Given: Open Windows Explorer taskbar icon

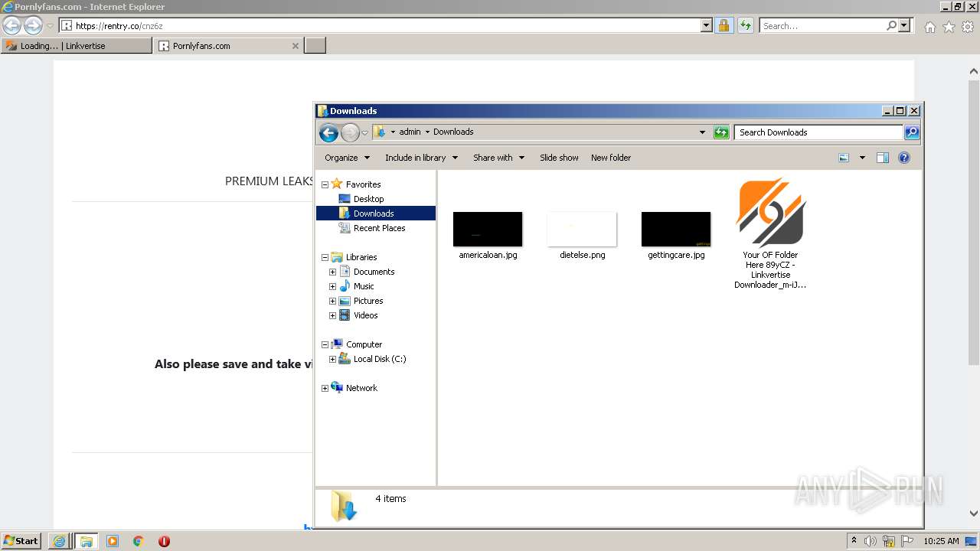Looking at the screenshot, I should (x=86, y=541).
